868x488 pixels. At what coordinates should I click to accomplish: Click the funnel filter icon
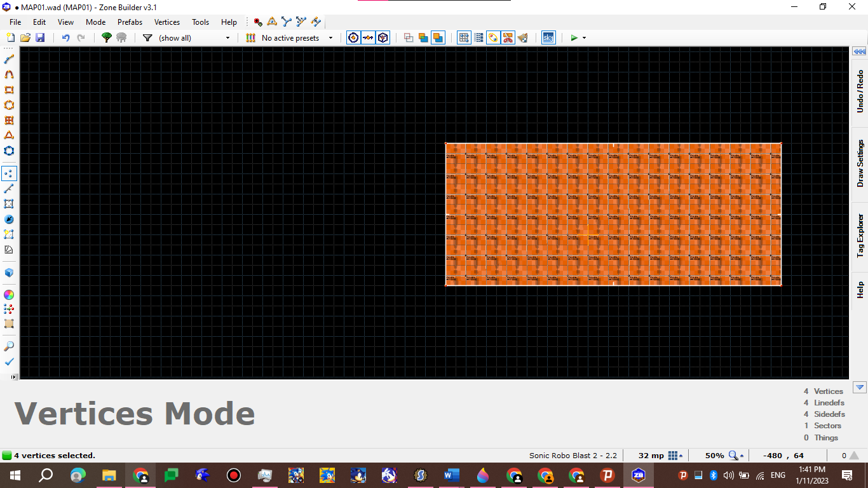coord(147,38)
